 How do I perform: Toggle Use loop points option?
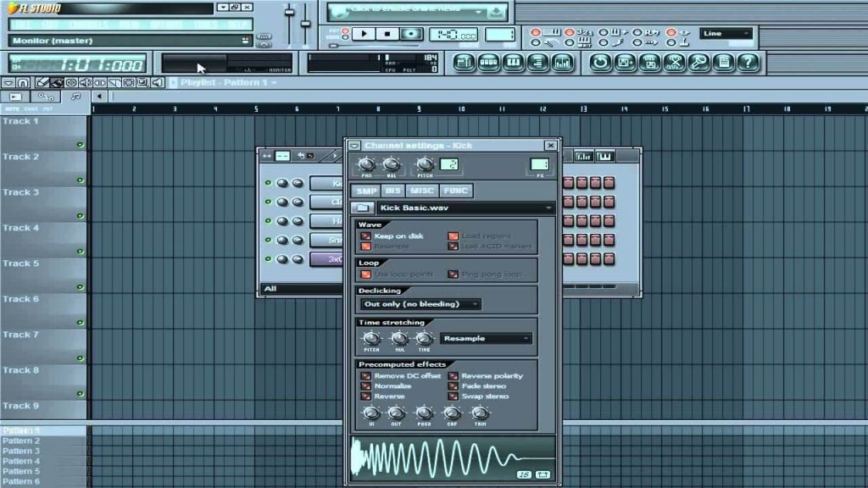(366, 274)
